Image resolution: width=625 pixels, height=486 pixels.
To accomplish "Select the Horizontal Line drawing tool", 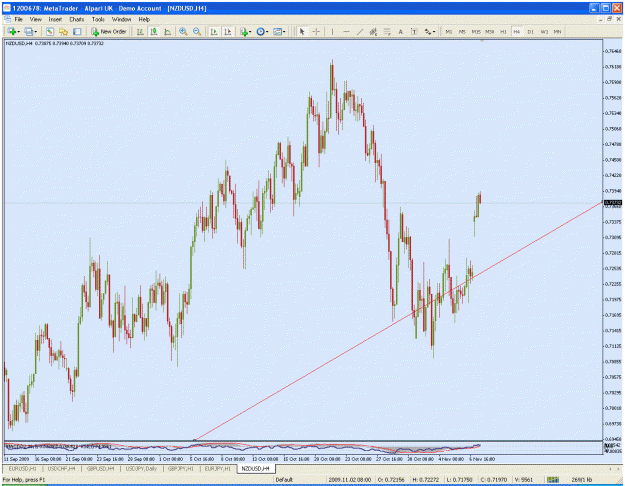I will 346,31.
